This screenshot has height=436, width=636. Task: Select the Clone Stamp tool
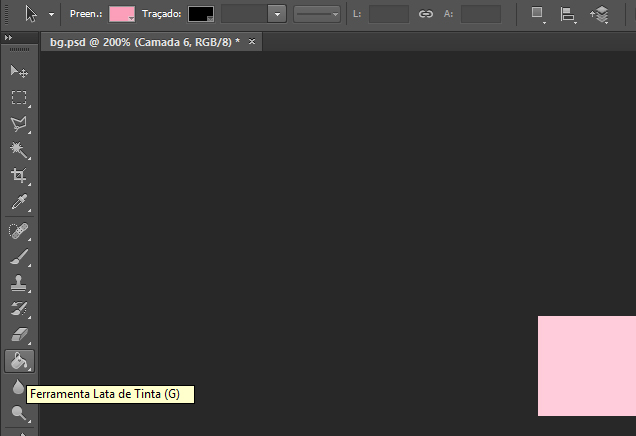19,283
